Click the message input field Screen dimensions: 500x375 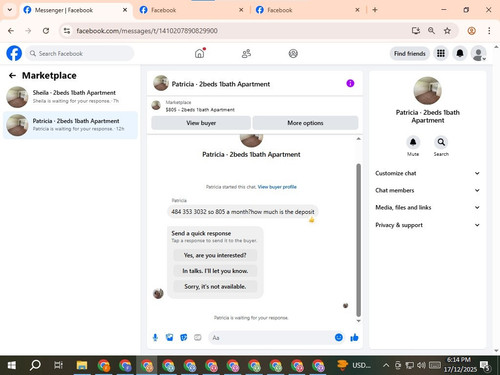[272, 338]
